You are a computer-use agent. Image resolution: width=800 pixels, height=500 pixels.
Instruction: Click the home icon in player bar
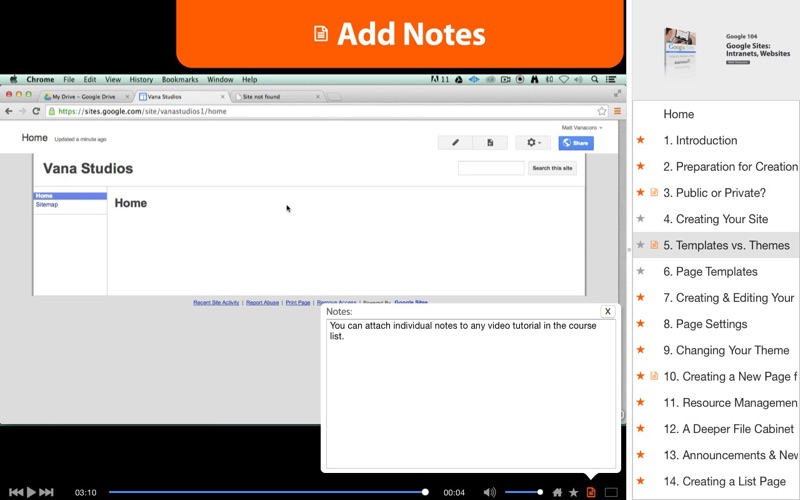557,492
